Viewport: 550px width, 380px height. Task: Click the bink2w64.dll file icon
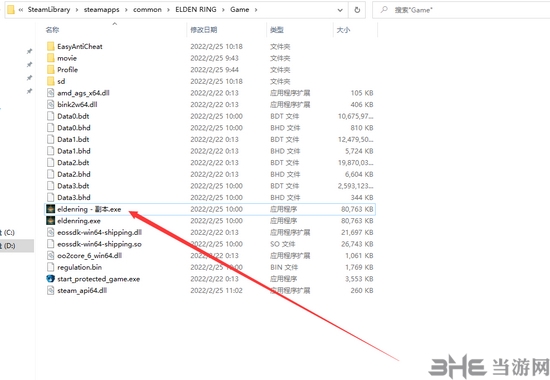click(51, 104)
